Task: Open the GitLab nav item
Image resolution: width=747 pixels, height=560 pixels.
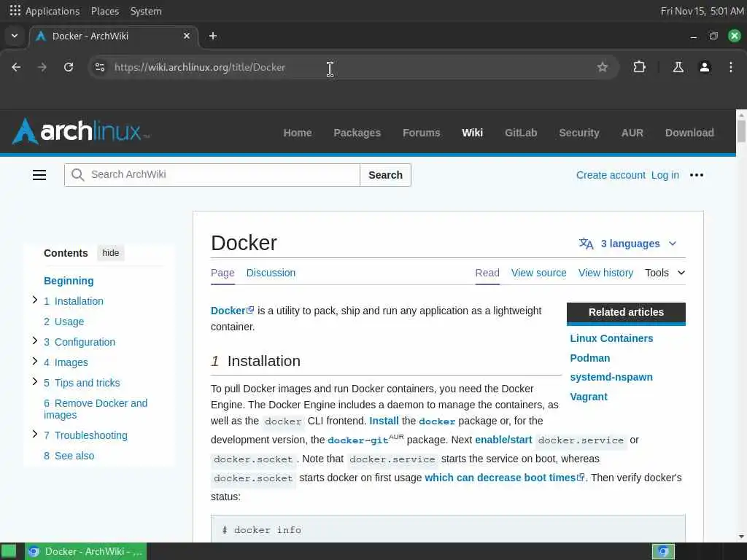Action: (521, 133)
